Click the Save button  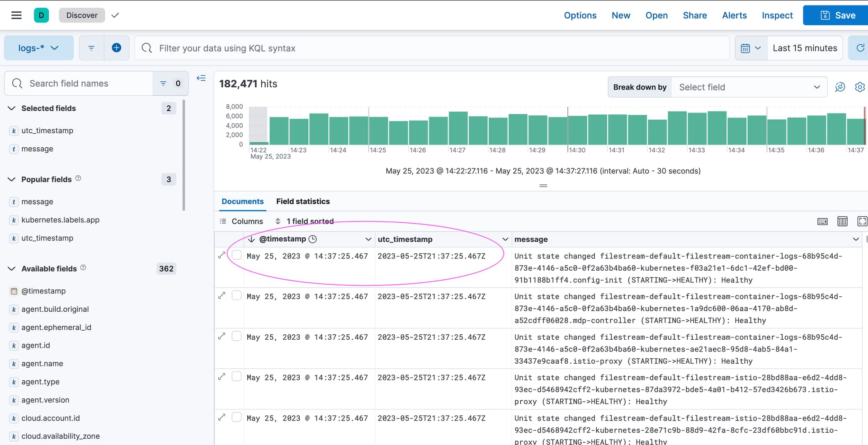point(837,15)
